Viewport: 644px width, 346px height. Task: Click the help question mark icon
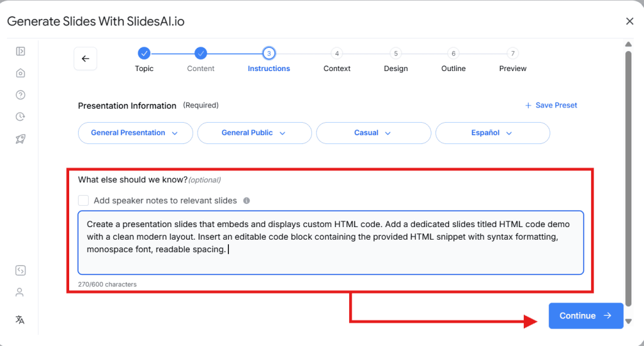20,95
